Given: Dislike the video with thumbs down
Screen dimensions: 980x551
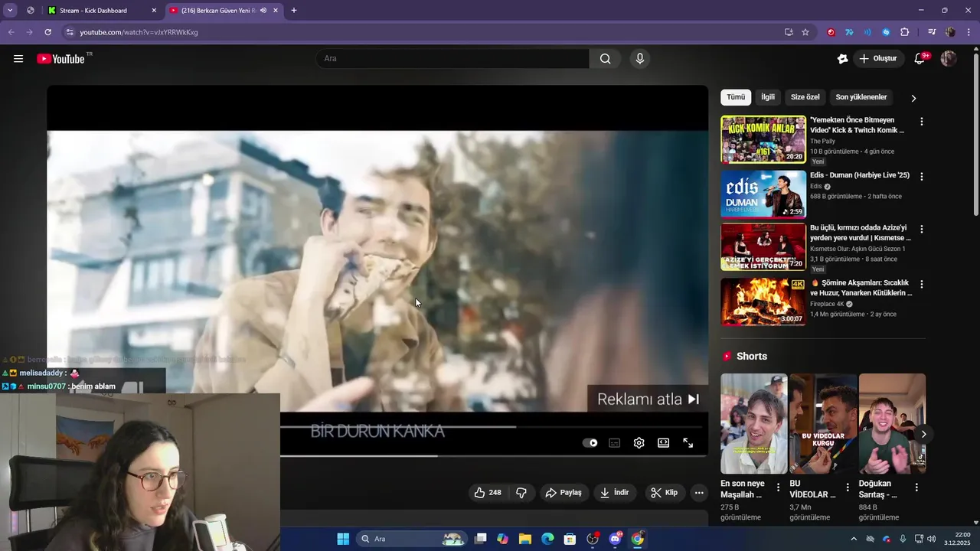Looking at the screenshot, I should coord(521,493).
